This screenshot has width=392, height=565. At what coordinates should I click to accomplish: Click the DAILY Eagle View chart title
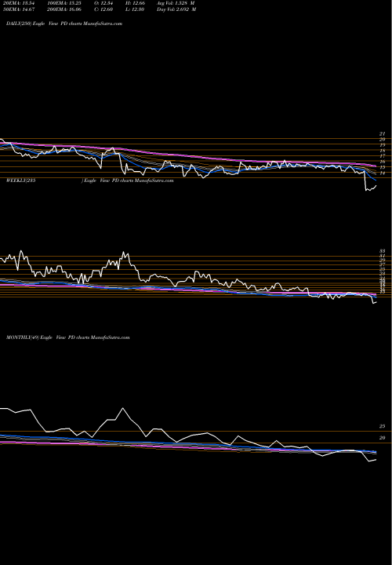(x=64, y=24)
